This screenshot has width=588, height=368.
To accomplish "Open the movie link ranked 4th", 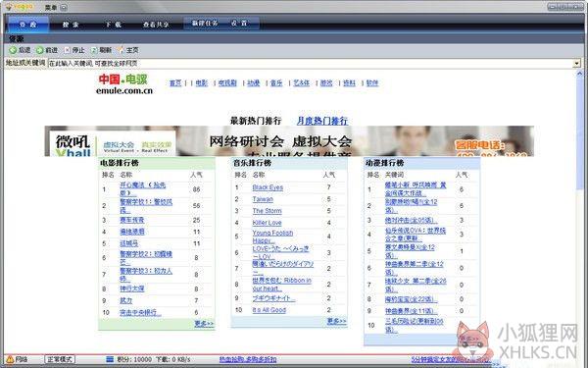I will 132,232.
